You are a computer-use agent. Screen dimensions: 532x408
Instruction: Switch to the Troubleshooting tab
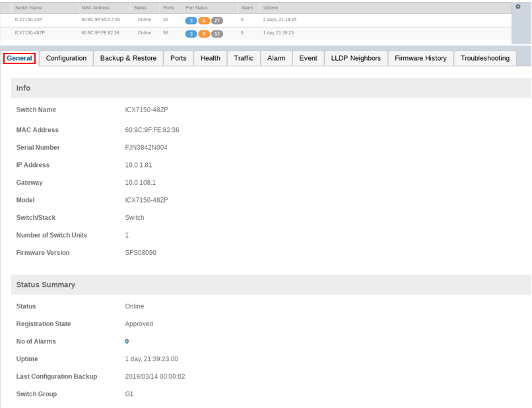pyautogui.click(x=484, y=58)
